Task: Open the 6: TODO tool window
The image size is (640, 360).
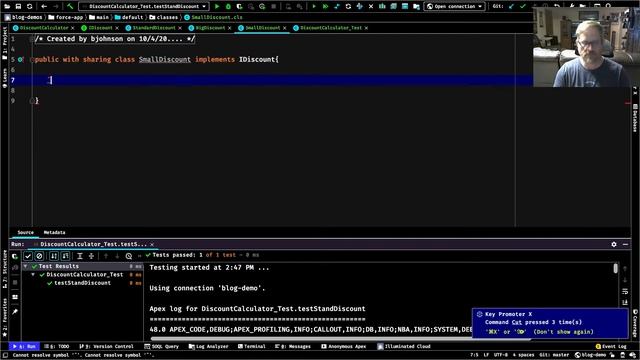Action: click(57, 346)
